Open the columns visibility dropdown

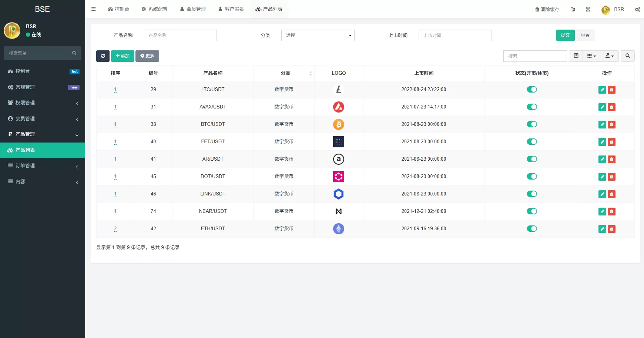[591, 56]
